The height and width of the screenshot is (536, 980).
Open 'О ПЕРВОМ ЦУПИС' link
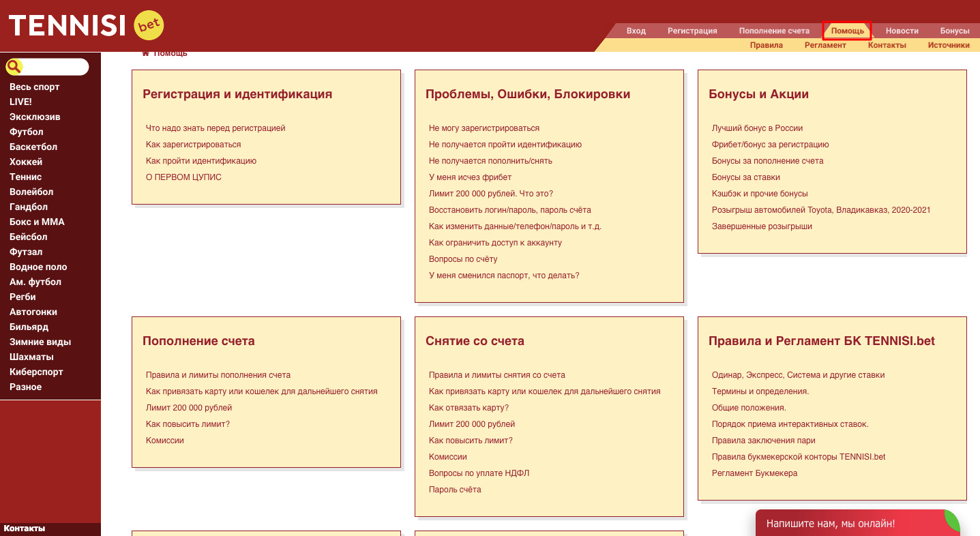(183, 177)
